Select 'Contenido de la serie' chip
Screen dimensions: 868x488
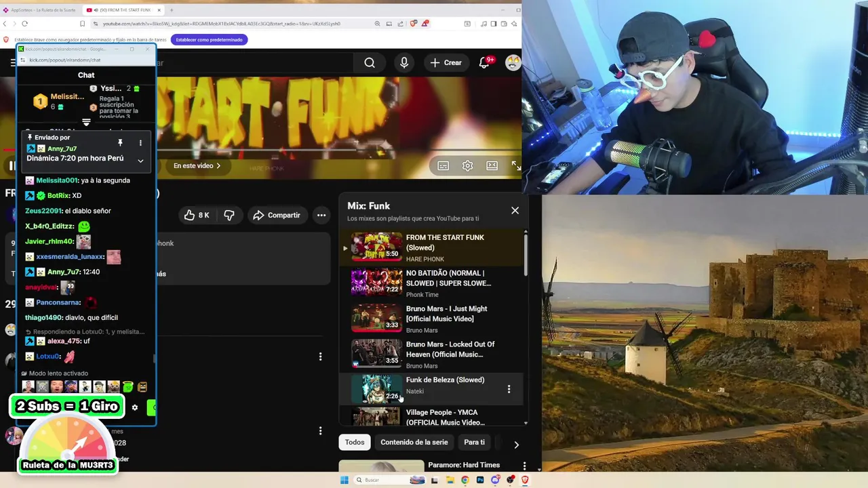(x=414, y=442)
